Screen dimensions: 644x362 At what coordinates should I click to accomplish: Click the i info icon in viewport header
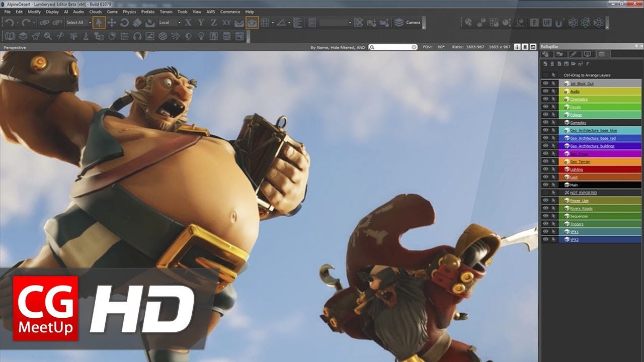[x=517, y=47]
